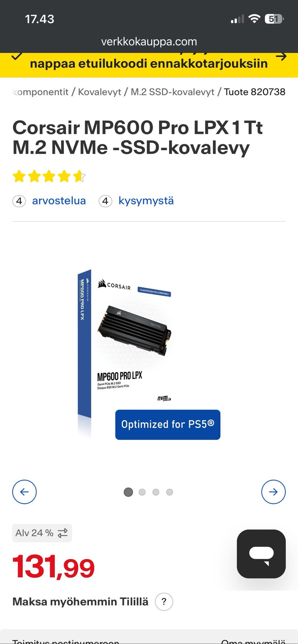Image resolution: width=298 pixels, height=644 pixels.
Task: Open the question mark help for Tili payment
Action: coord(164,602)
